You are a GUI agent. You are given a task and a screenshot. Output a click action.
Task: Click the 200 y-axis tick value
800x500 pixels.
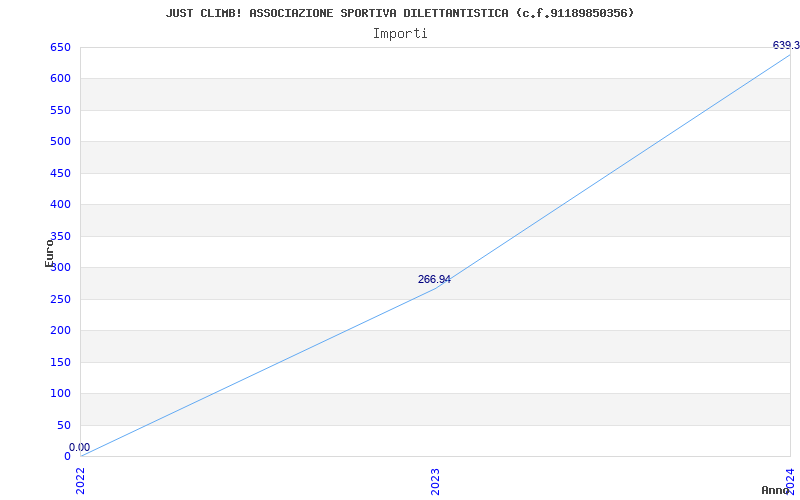[60, 330]
